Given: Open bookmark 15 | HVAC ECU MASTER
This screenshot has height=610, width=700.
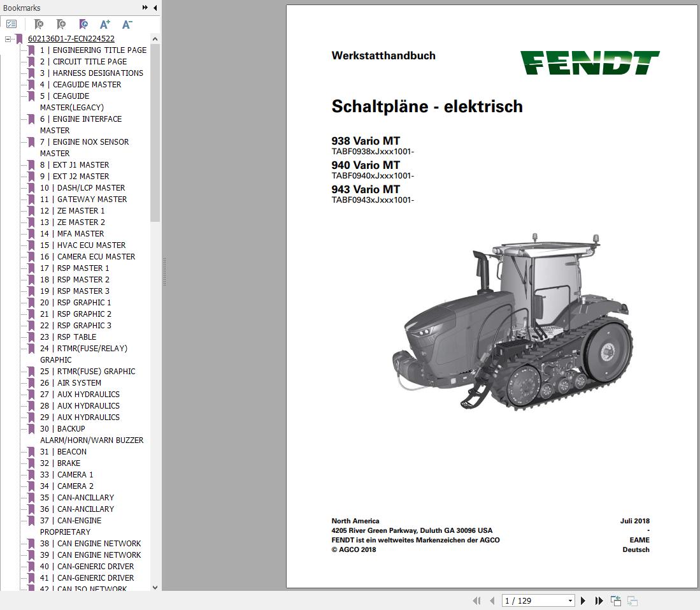Looking at the screenshot, I should 83,245.
